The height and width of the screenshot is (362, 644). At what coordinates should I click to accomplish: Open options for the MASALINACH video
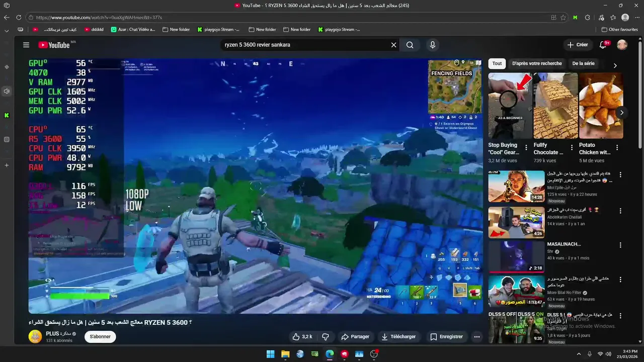pyautogui.click(x=620, y=245)
